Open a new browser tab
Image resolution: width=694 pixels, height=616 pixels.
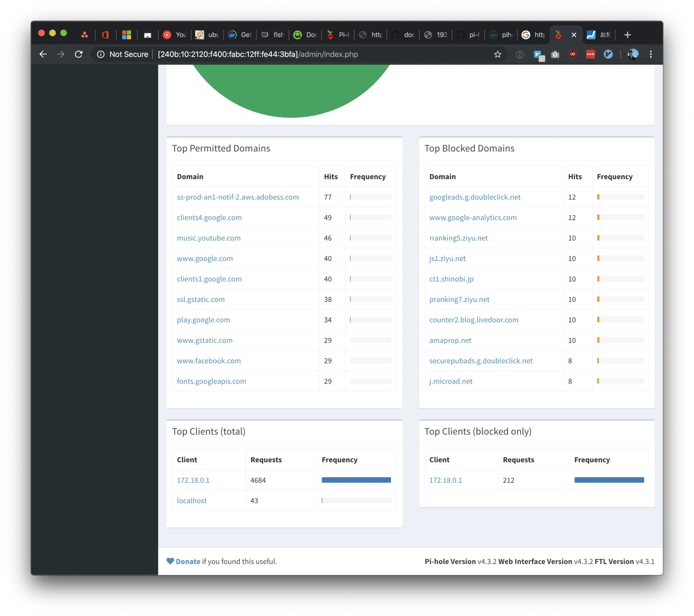pos(627,35)
